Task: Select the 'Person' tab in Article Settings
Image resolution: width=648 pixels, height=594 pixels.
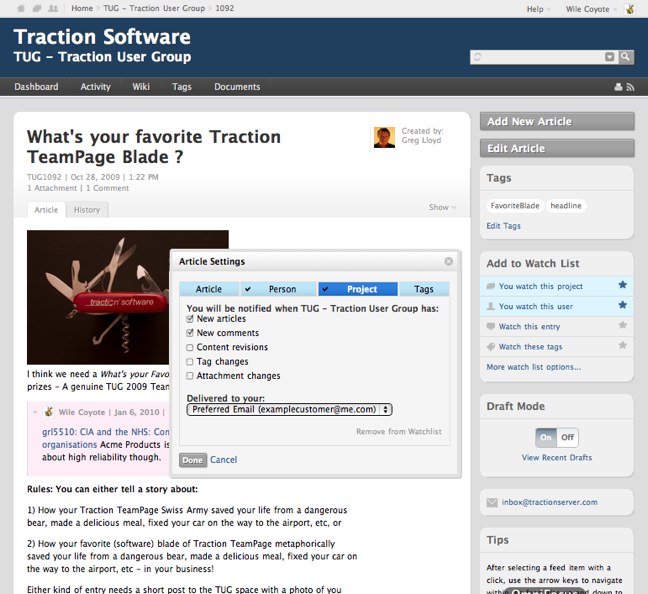Action: [276, 289]
